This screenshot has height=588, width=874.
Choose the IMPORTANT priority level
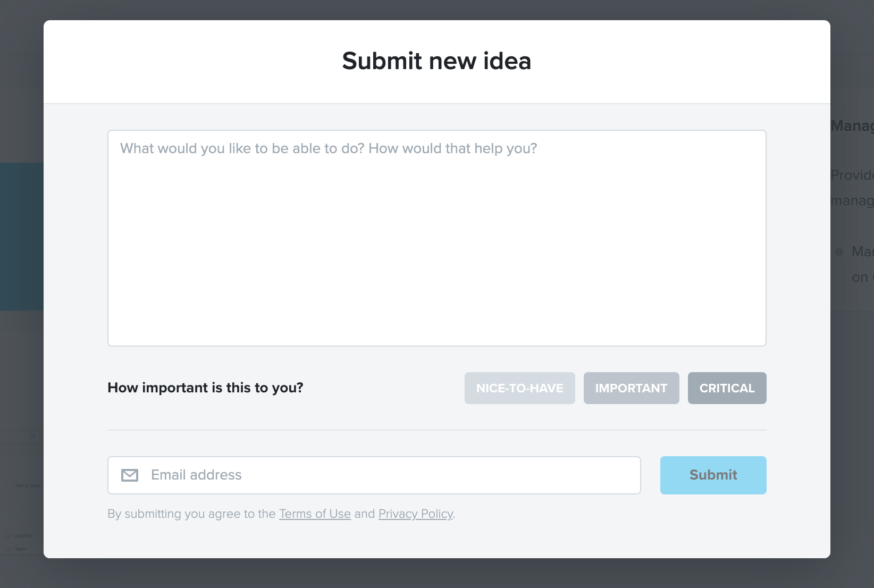pyautogui.click(x=631, y=388)
